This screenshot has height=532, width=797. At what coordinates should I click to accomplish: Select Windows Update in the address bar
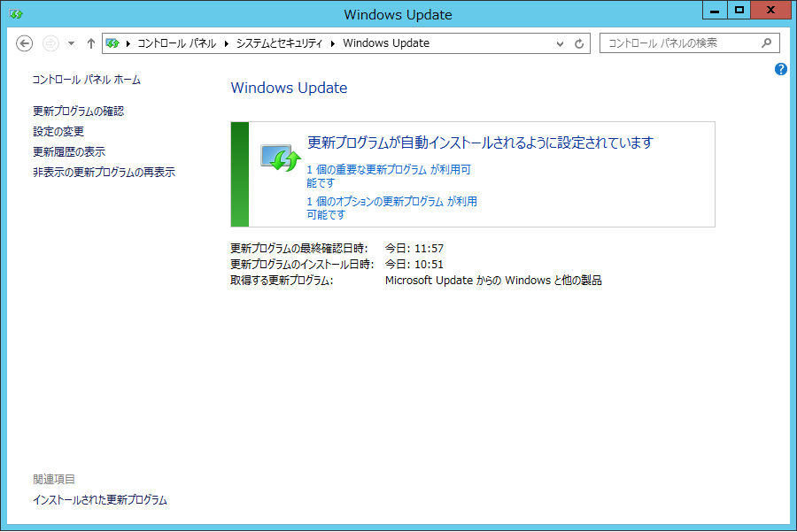click(386, 43)
